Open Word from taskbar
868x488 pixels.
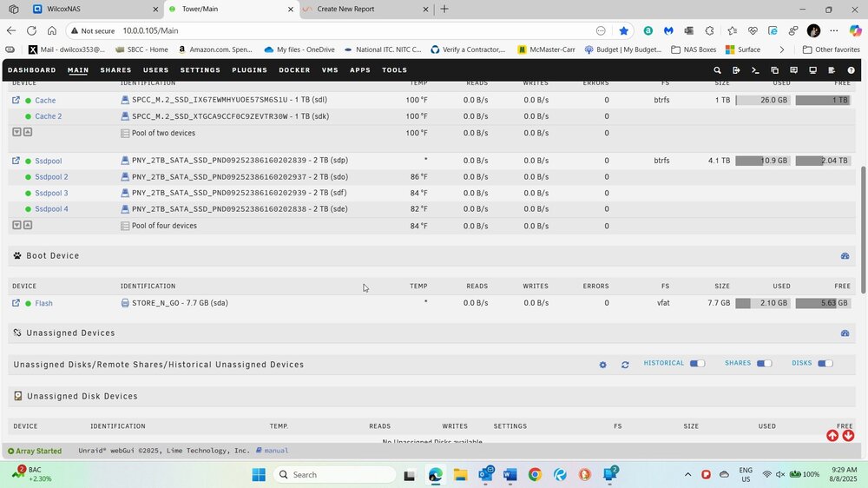pos(510,475)
